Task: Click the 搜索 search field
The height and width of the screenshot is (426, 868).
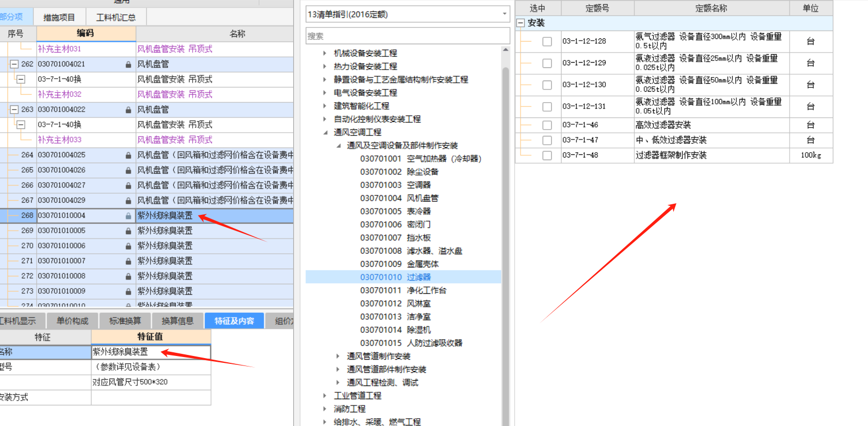Action: (407, 36)
